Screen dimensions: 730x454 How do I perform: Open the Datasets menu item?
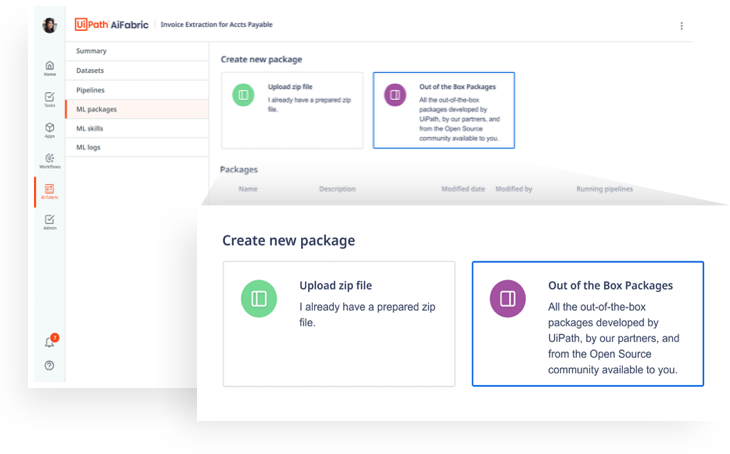tap(137, 70)
